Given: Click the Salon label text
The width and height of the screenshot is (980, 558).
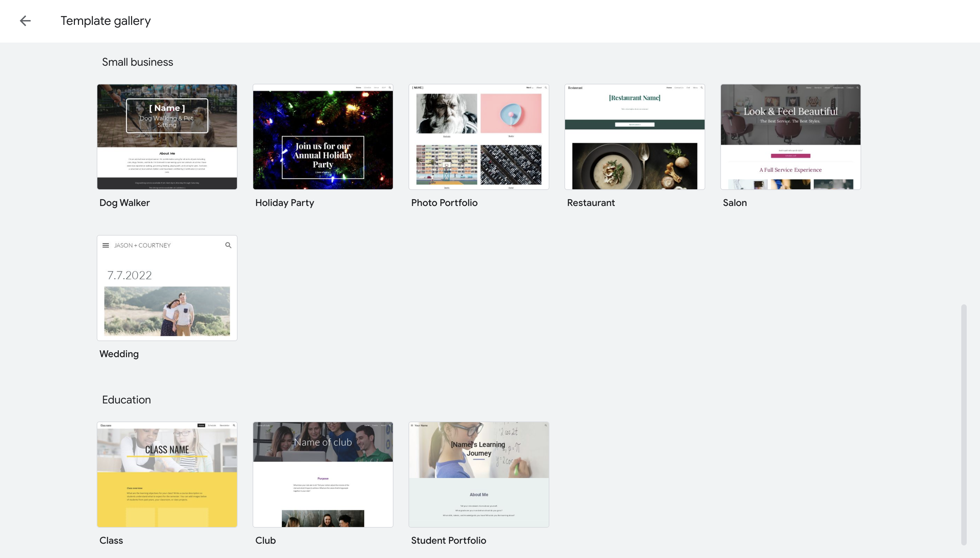Looking at the screenshot, I should pyautogui.click(x=735, y=203).
